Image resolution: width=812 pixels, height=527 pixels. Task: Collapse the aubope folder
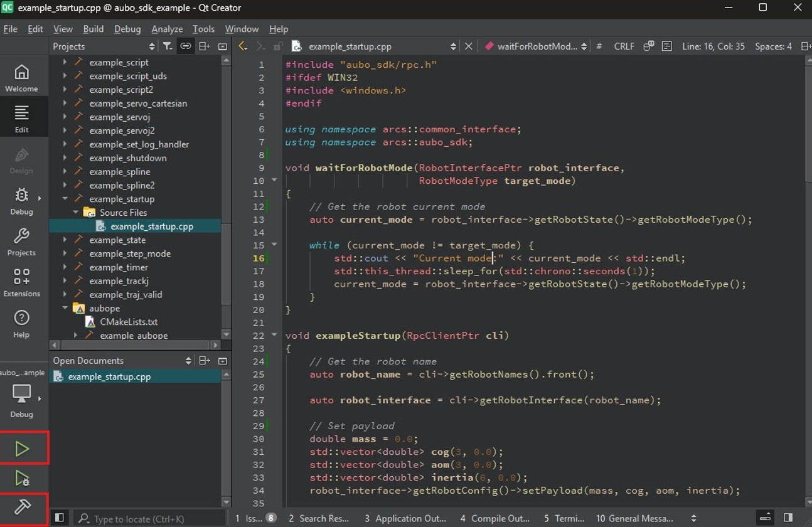pos(65,309)
